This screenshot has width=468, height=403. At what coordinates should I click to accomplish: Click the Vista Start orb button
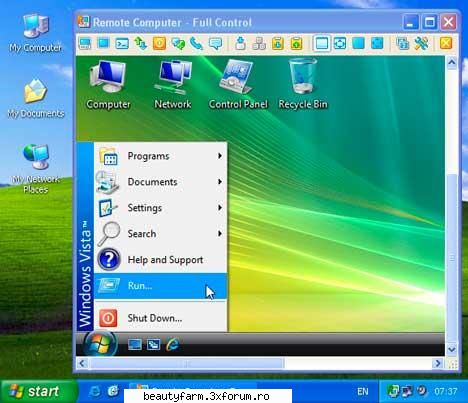[x=100, y=344]
